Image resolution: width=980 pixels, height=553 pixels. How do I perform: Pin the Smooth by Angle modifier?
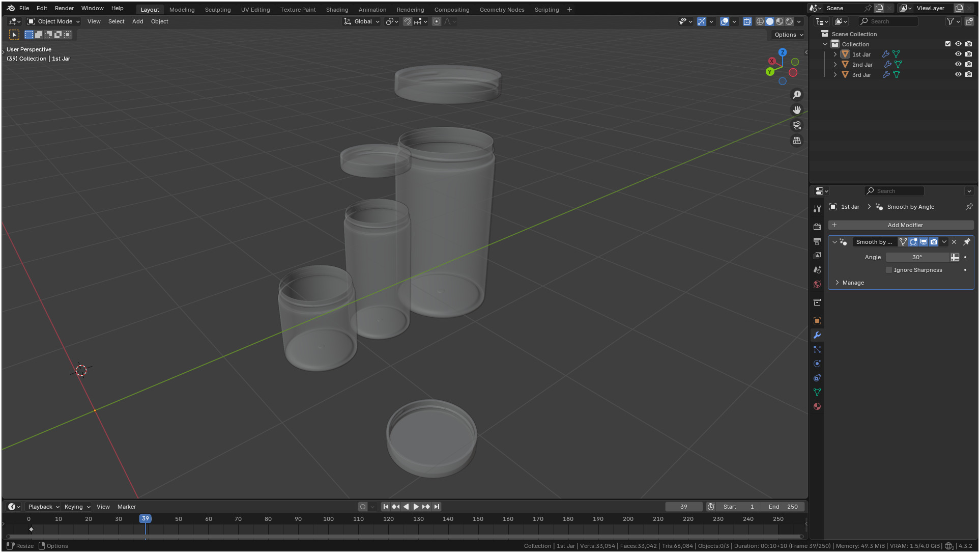967,242
